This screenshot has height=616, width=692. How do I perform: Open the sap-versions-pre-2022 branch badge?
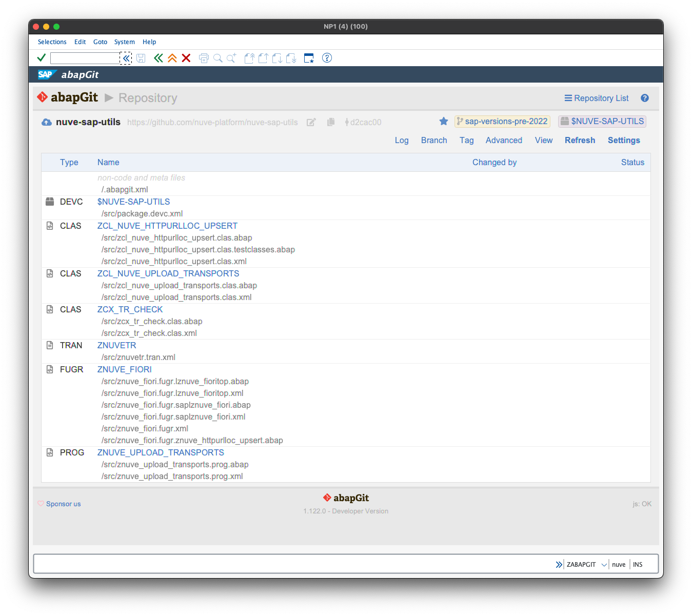tap(502, 122)
